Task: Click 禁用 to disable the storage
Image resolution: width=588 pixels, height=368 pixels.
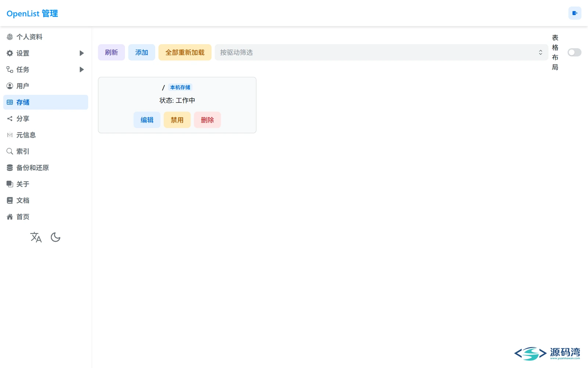Action: tap(177, 120)
